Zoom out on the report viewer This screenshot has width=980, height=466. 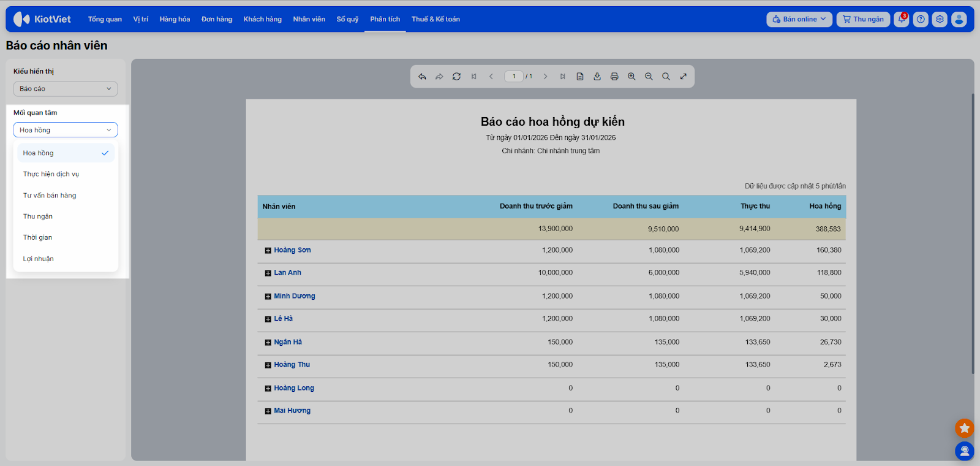(x=649, y=77)
